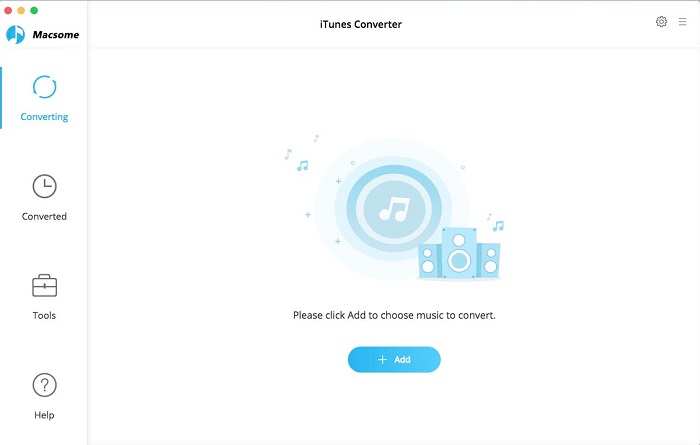Close the window with red button
700x445 pixels.
[8, 10]
